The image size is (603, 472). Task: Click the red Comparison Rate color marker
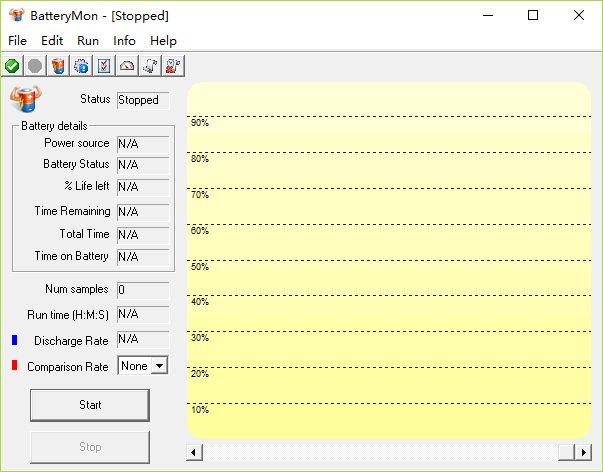point(15,365)
